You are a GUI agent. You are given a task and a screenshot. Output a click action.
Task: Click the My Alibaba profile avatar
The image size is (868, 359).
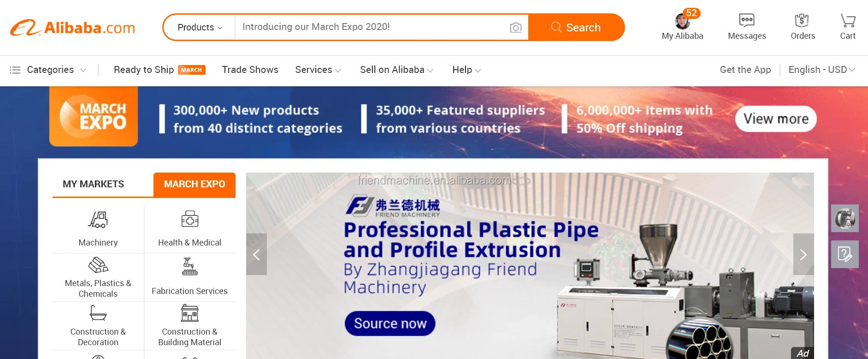[x=682, y=21]
